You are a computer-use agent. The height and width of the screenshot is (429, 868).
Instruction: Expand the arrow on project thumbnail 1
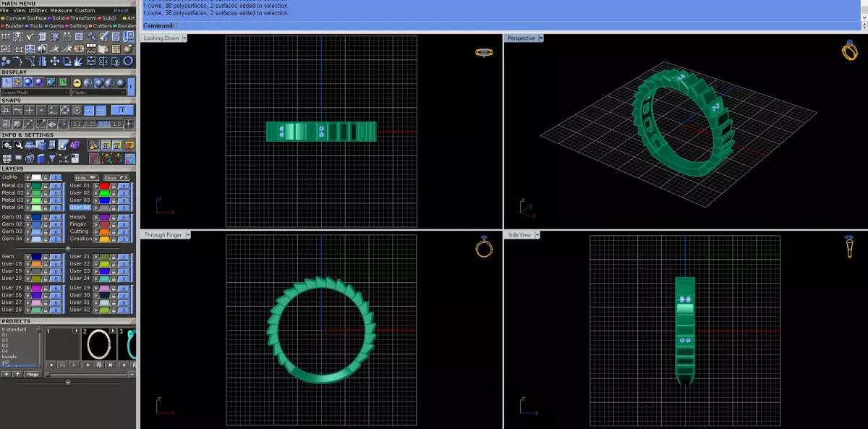(x=77, y=331)
